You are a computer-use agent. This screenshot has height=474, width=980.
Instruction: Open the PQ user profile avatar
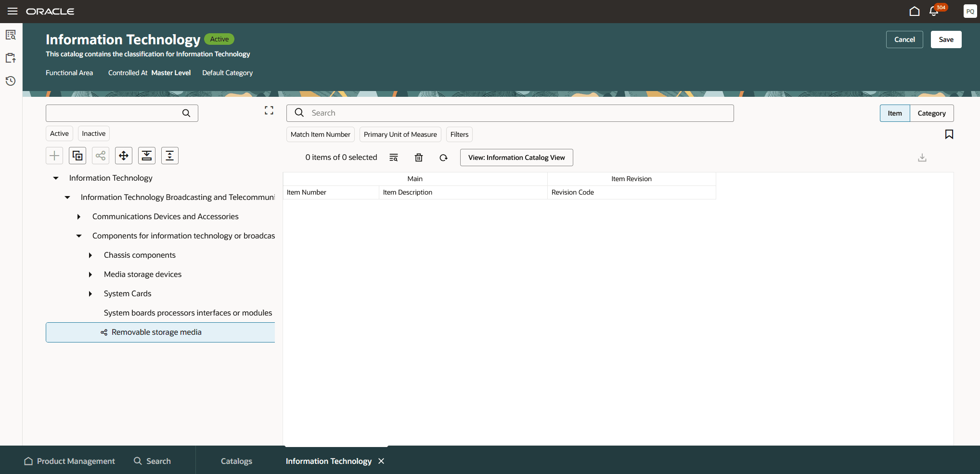(970, 11)
